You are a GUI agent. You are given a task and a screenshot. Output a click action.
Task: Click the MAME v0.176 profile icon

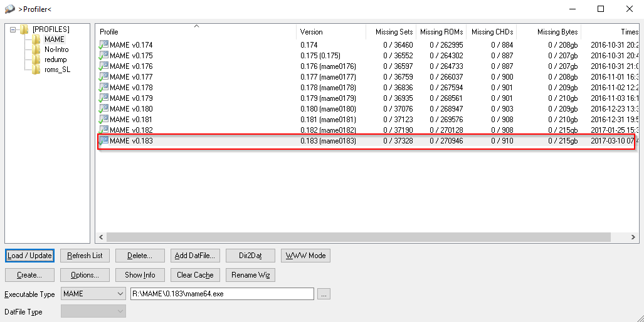coord(103,66)
